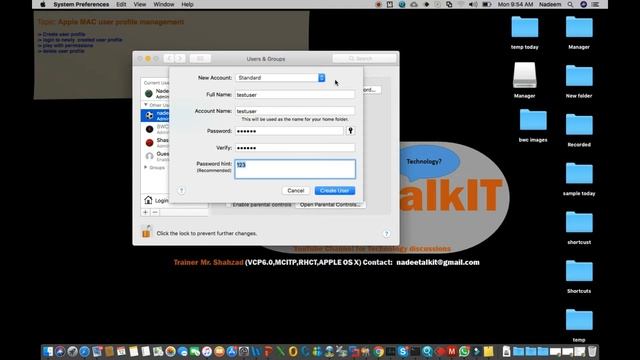
Task: Click the System Preferences search field
Action: pos(364,59)
